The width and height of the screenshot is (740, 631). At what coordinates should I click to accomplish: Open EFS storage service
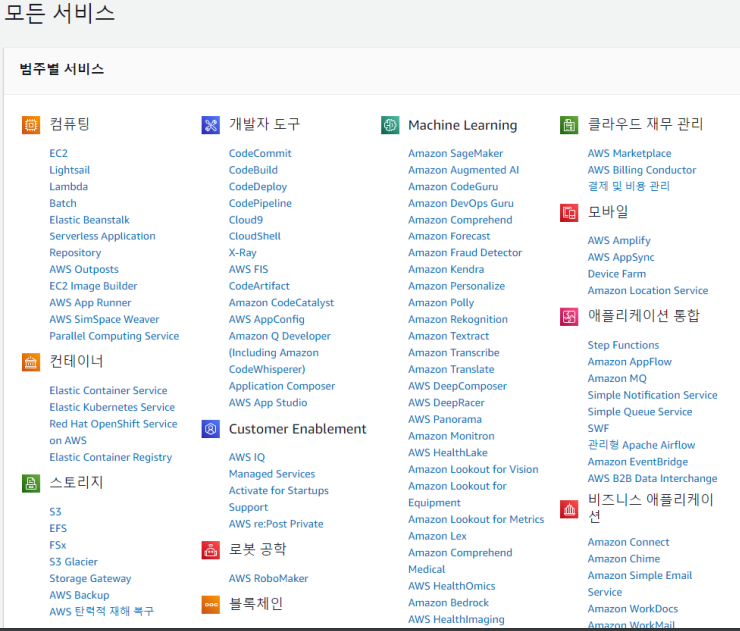point(58,528)
